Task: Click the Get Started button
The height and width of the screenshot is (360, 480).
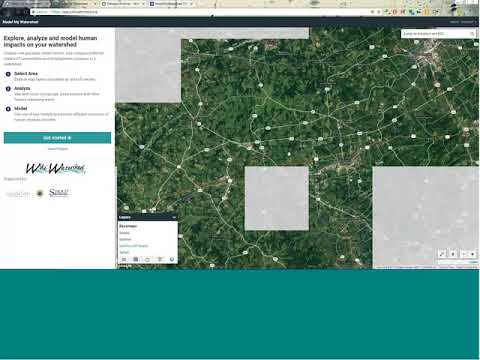Action: tap(57, 138)
